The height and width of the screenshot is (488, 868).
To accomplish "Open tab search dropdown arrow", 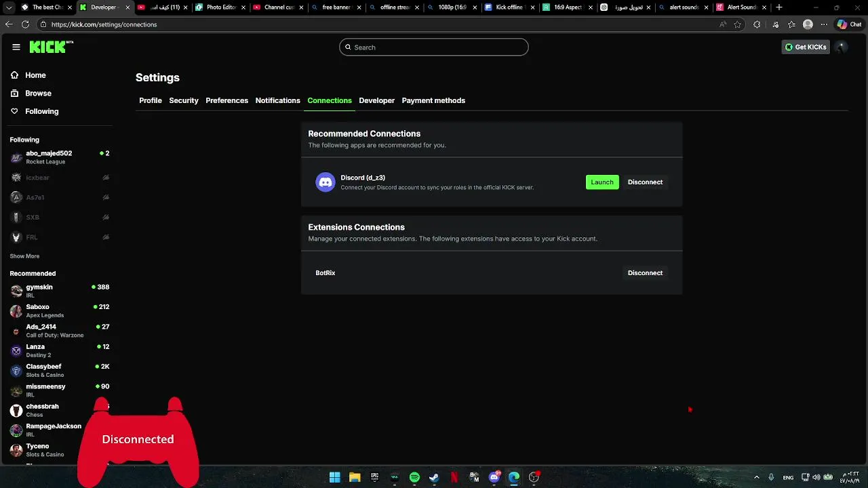I will tap(9, 7).
